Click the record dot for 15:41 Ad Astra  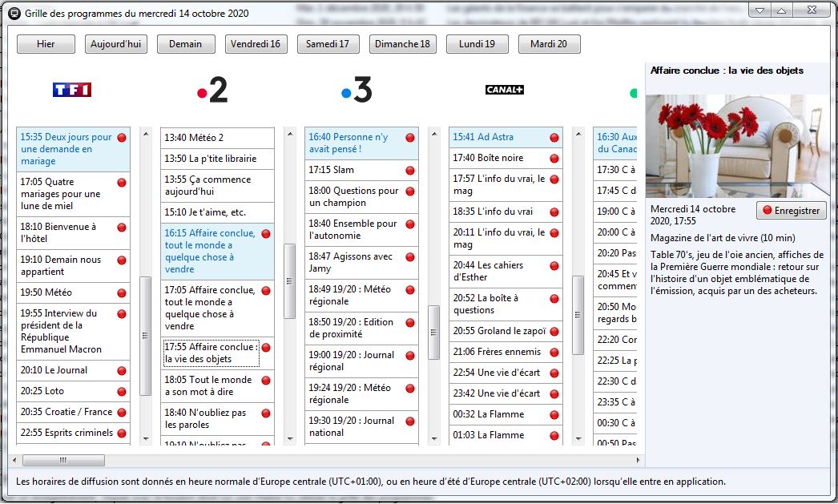point(554,137)
